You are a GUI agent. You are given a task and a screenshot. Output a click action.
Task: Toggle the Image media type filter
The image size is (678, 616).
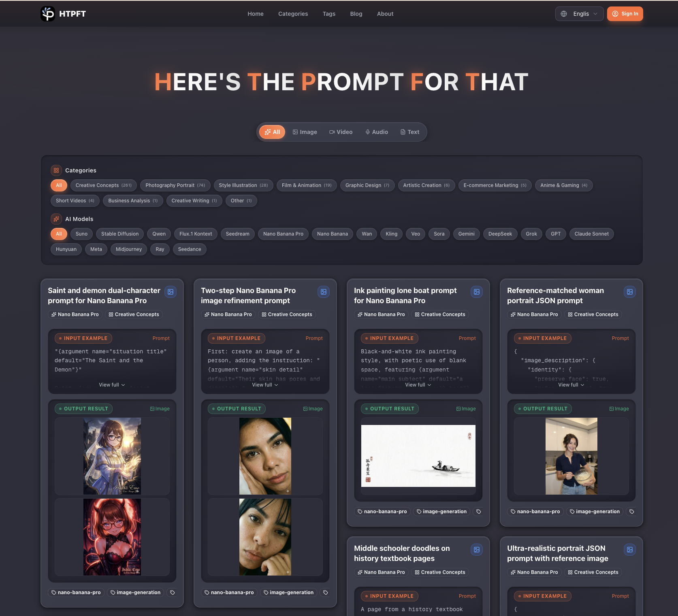(x=305, y=132)
